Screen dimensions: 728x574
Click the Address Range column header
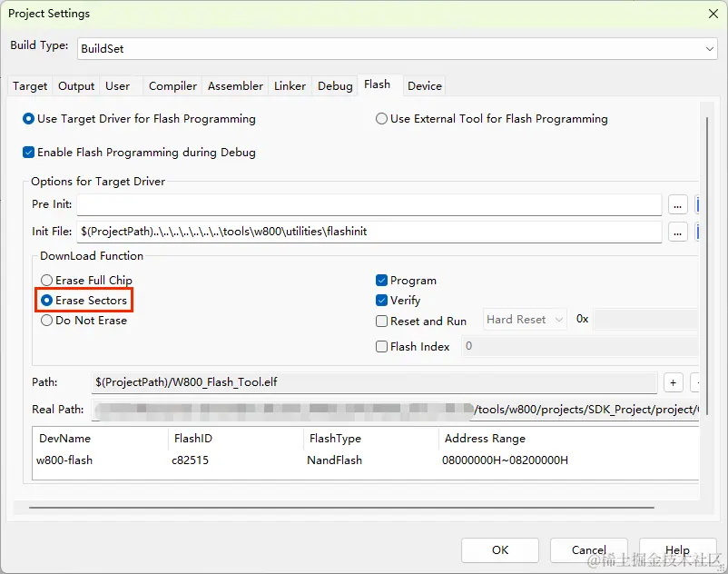click(568, 439)
